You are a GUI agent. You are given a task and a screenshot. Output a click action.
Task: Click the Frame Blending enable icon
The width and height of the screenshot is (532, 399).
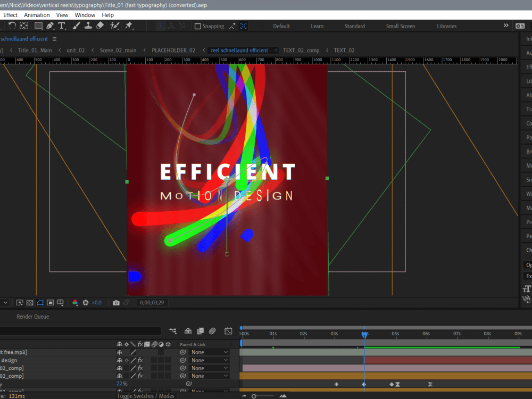coord(201,331)
